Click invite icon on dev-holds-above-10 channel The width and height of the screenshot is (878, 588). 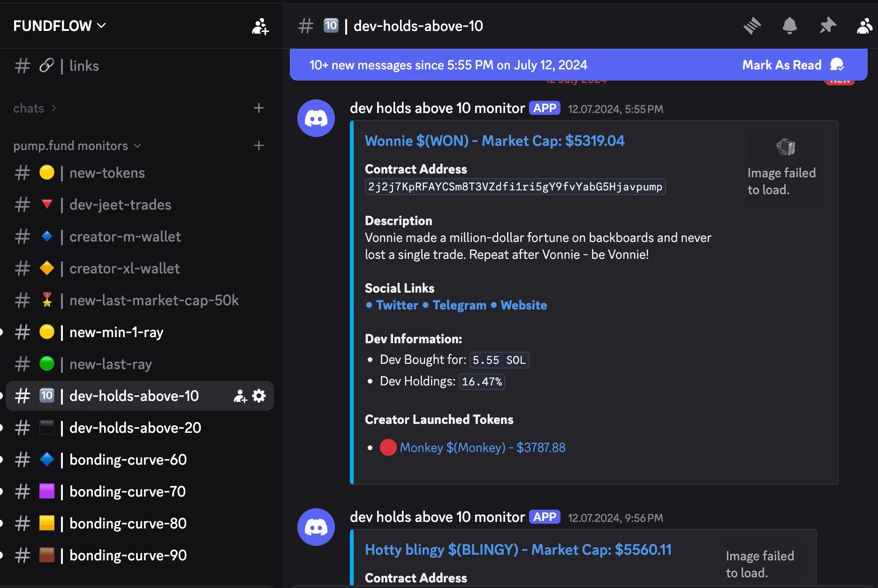(x=240, y=396)
